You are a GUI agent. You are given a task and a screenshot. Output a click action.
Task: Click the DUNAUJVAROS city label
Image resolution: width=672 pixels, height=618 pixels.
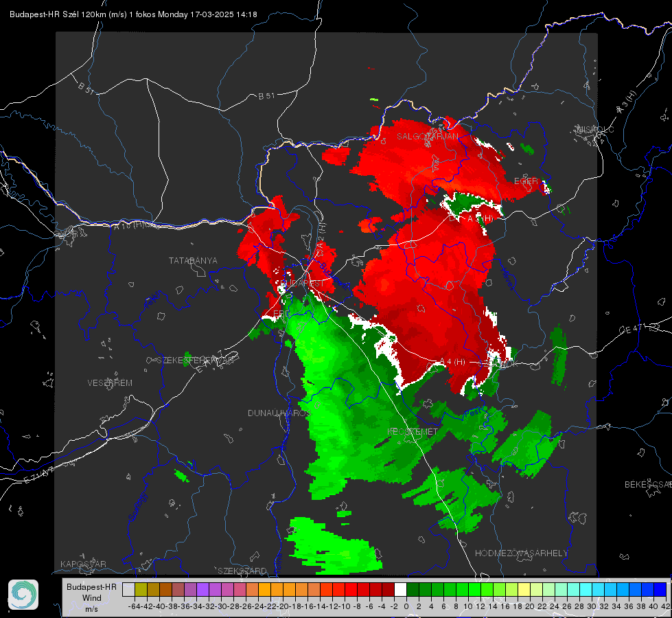coord(278,413)
